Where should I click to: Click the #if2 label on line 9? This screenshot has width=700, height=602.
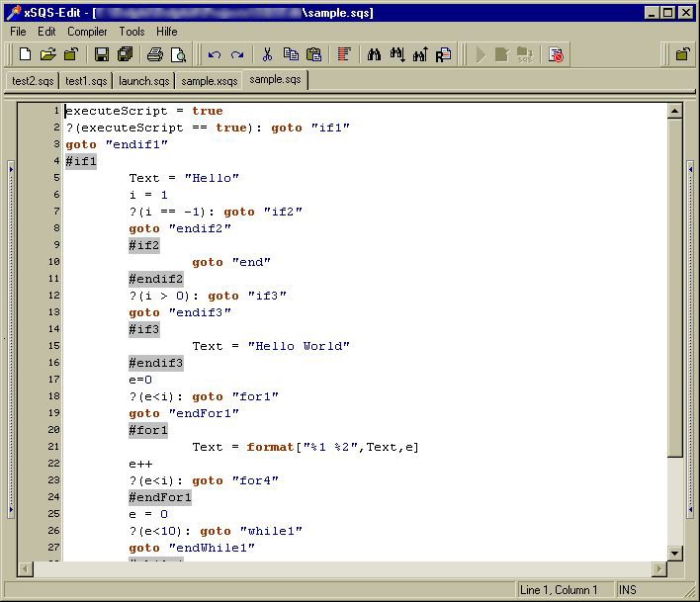pyautogui.click(x=143, y=245)
